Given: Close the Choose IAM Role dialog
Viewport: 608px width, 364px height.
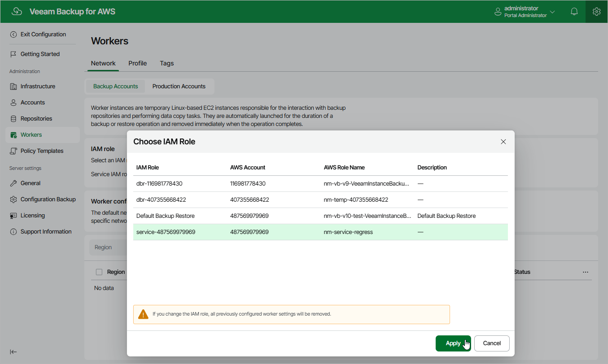Looking at the screenshot, I should pyautogui.click(x=503, y=142).
